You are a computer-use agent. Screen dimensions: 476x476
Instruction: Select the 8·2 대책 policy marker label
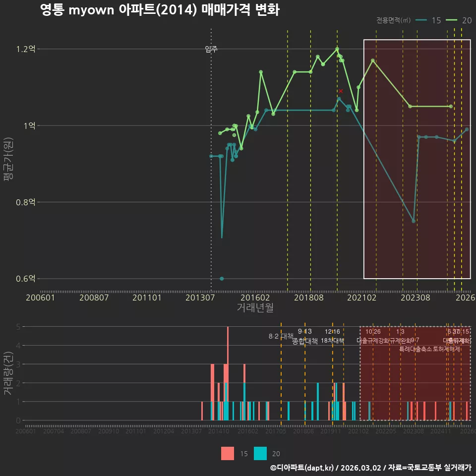(281, 336)
